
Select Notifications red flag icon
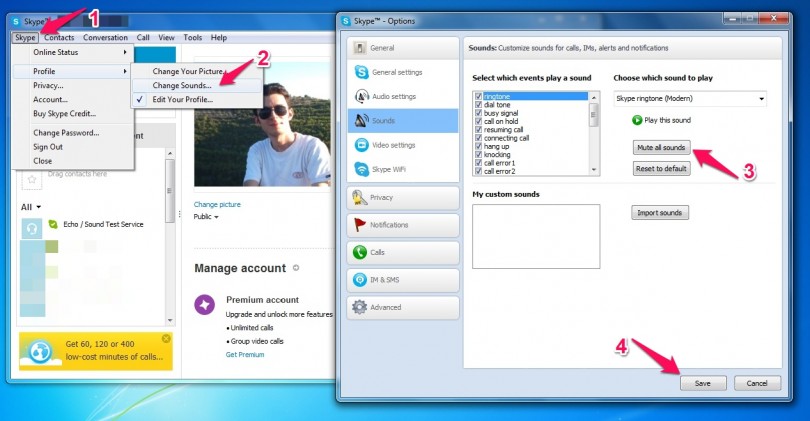tap(360, 225)
